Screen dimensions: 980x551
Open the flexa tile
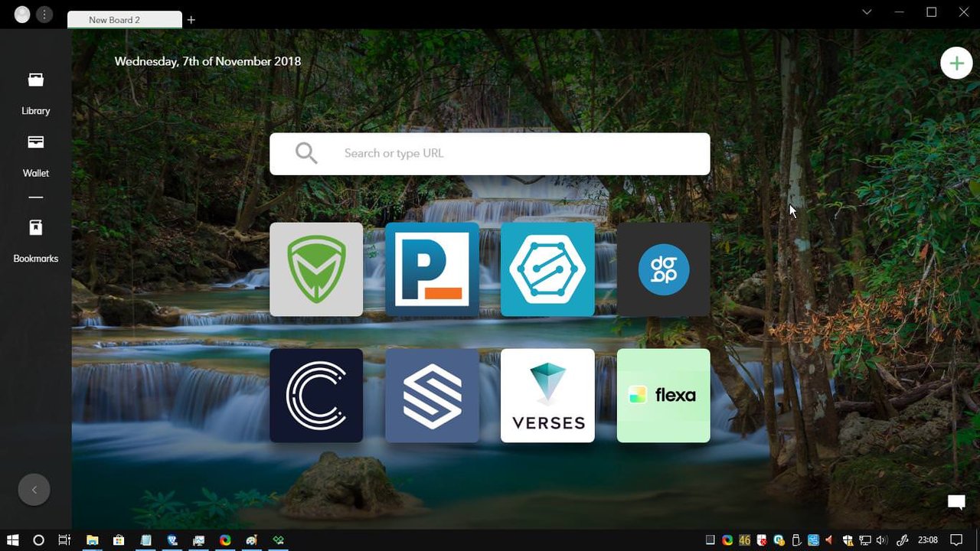[x=663, y=396]
